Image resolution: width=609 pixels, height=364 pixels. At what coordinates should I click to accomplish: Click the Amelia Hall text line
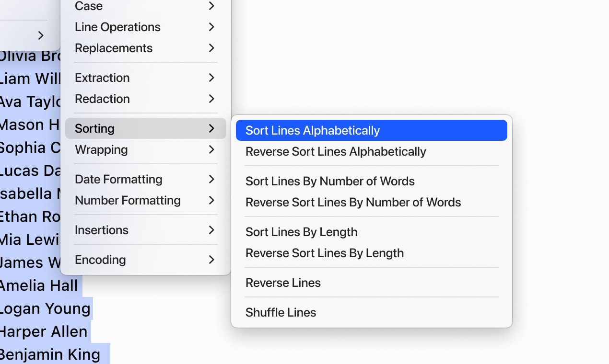(x=38, y=285)
